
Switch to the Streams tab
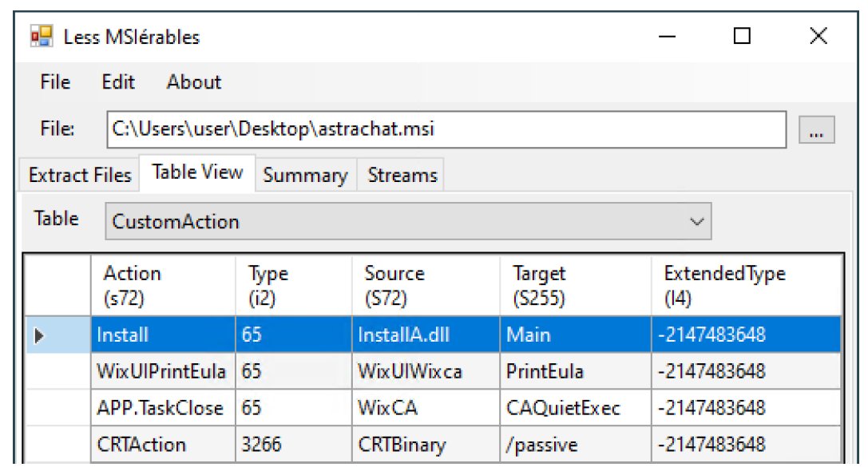point(402,176)
